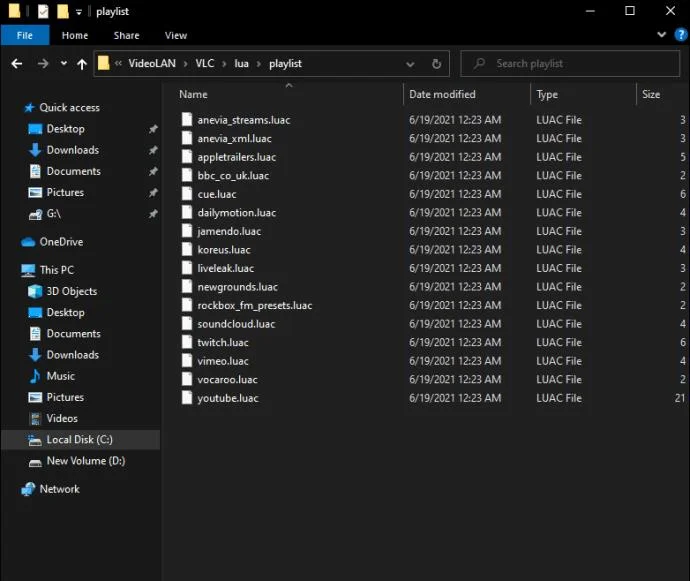690x581 pixels.
Task: Select the anevia_xml.luac file name
Action: point(234,139)
